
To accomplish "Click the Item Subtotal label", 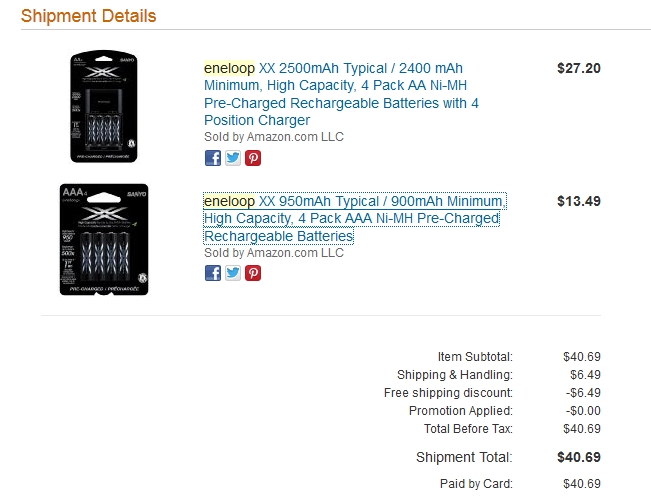I will (475, 357).
